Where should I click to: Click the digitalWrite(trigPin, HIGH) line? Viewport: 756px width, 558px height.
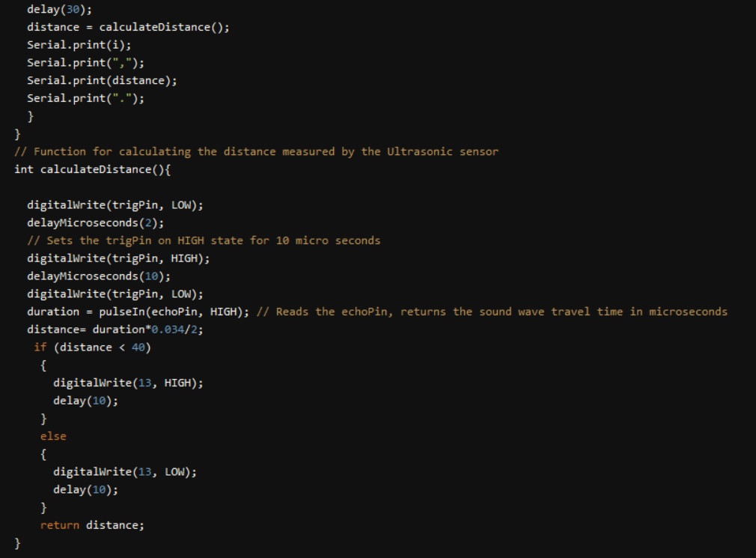click(118, 258)
